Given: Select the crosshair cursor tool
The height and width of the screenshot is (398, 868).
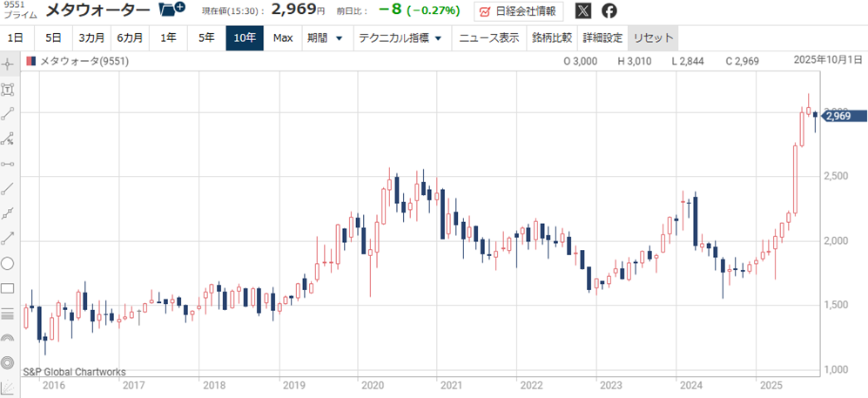Looking at the screenshot, I should coord(8,64).
